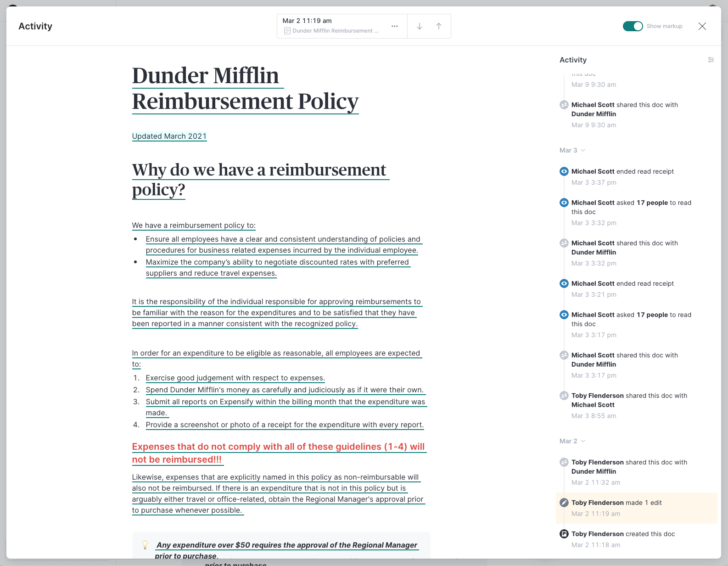728x566 pixels.
Task: Collapse the Mar 3 activity group
Action: (572, 150)
